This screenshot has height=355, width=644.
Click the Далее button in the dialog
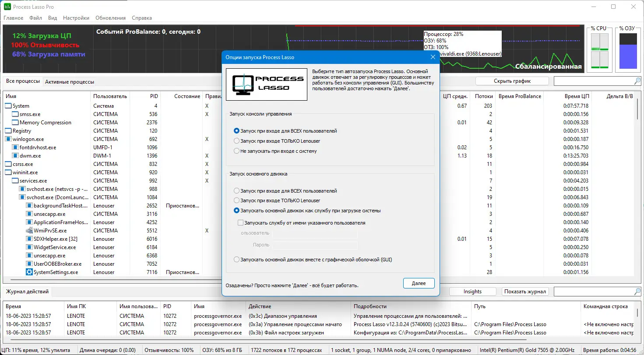[x=419, y=284]
